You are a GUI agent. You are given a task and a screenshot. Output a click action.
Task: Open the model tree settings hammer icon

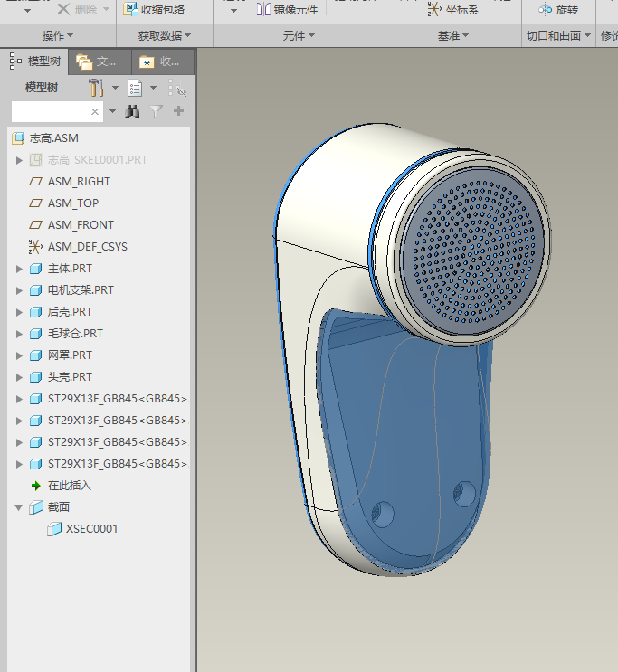pos(95,88)
